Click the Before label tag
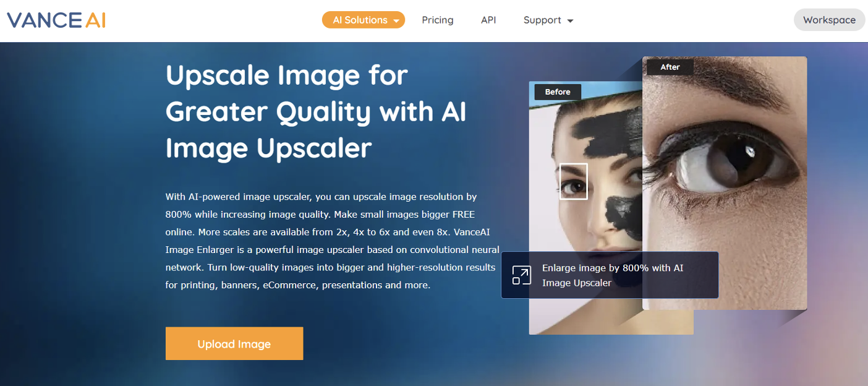Viewport: 868px width, 386px height. 558,92
